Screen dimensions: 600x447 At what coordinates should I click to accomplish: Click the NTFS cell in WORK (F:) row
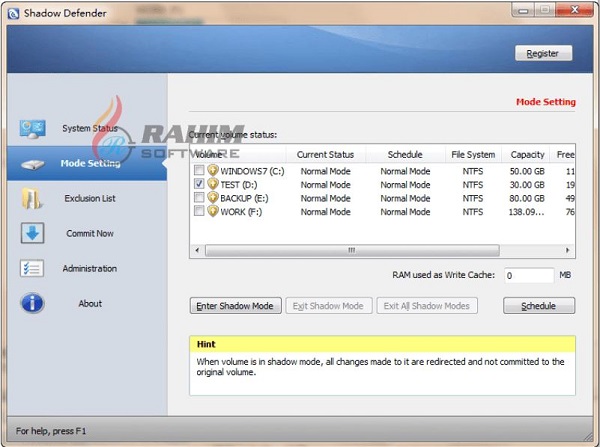(473, 212)
